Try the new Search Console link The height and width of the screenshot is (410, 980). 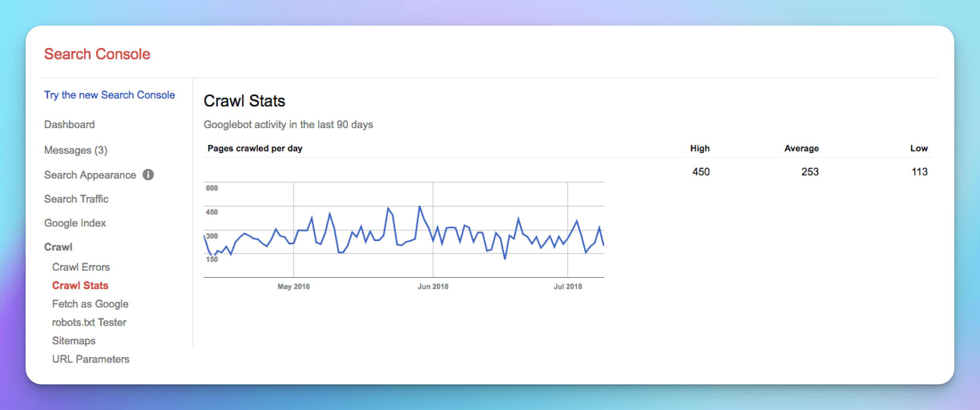point(109,95)
